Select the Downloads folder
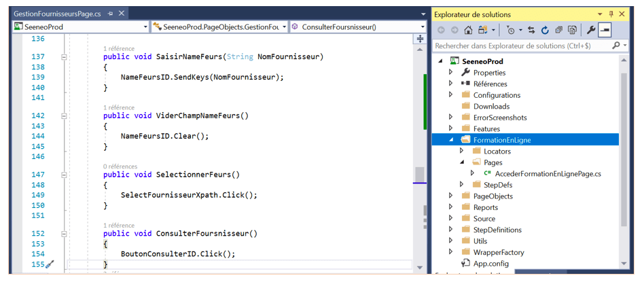 point(491,106)
